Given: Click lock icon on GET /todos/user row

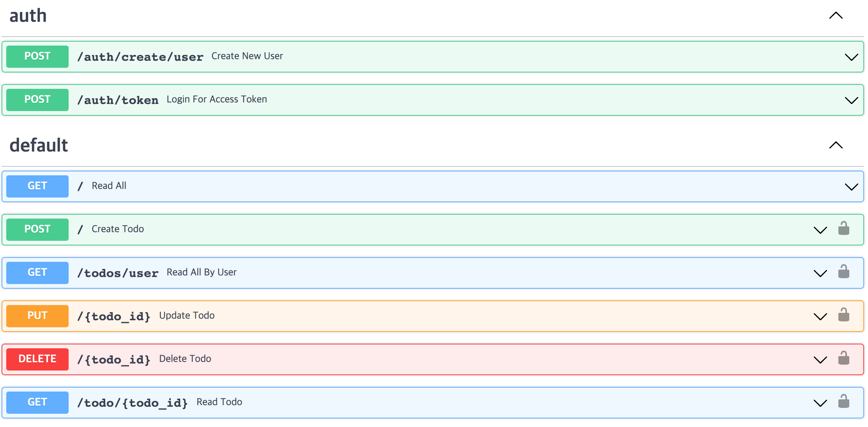Looking at the screenshot, I should point(843,272).
